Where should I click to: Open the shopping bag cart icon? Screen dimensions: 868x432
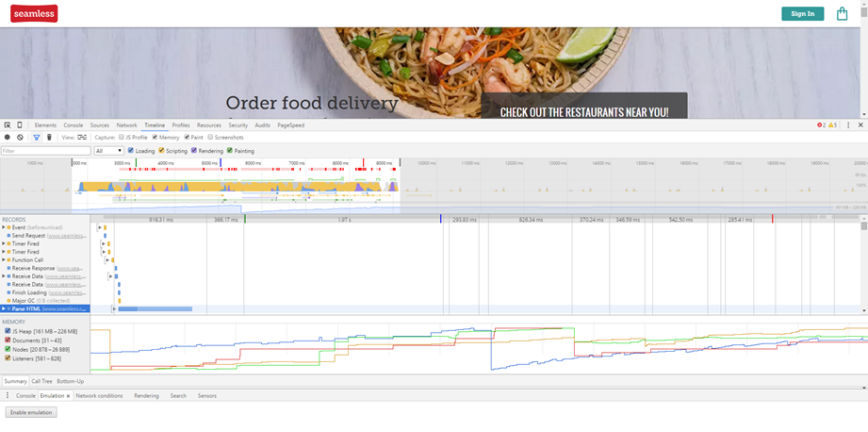(842, 13)
